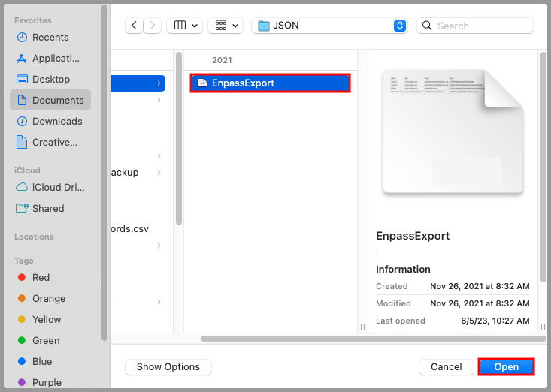Screen dimensions: 551x392
Task: Expand the JSON folder location popup
Action: pos(399,26)
